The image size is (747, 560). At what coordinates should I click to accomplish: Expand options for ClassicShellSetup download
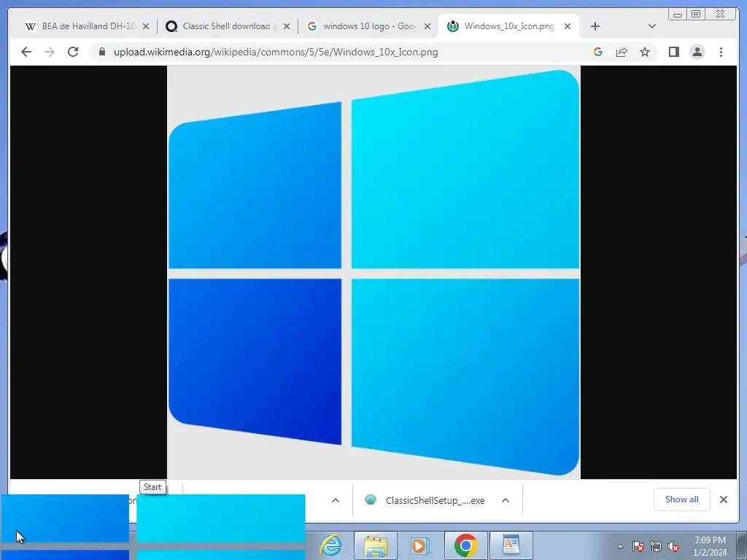(506, 500)
